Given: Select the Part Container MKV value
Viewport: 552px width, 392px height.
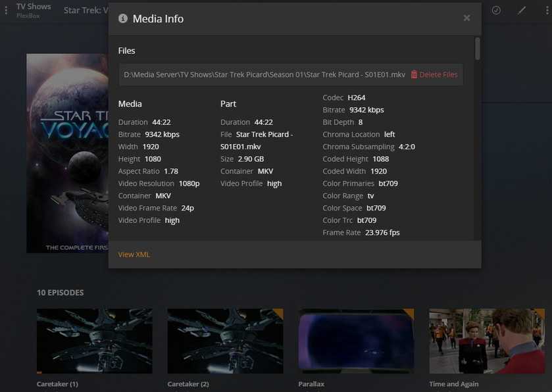Looking at the screenshot, I should pyautogui.click(x=265, y=172).
